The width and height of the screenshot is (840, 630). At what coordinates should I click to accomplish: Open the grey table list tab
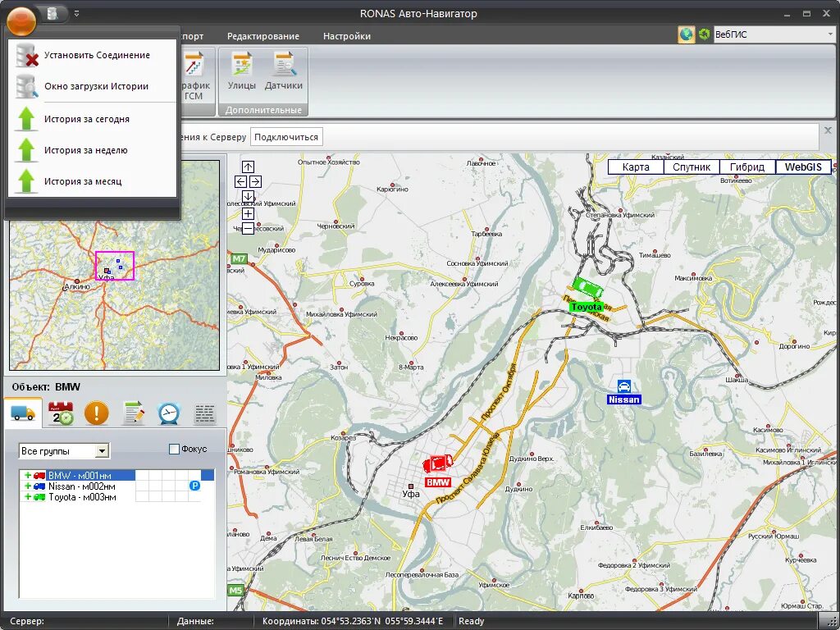[x=204, y=413]
